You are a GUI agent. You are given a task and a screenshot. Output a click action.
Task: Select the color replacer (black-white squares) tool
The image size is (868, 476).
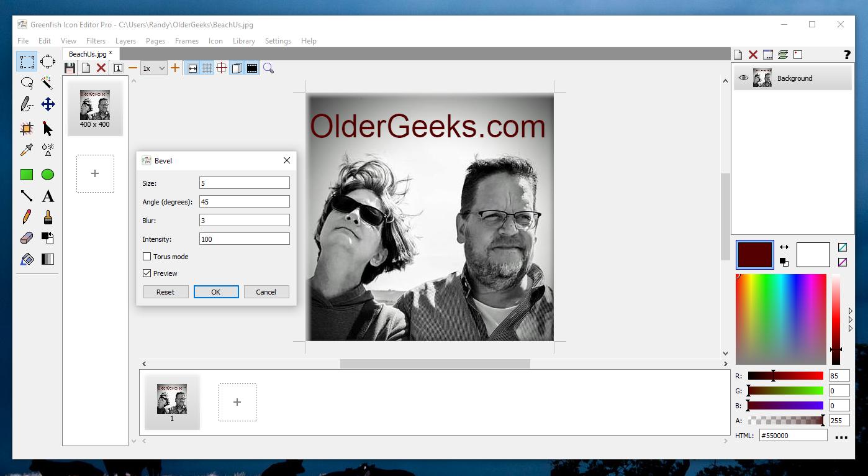[x=48, y=238]
